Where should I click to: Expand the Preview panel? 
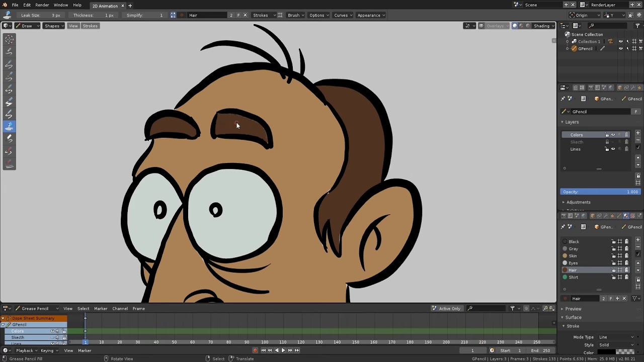tap(573, 309)
